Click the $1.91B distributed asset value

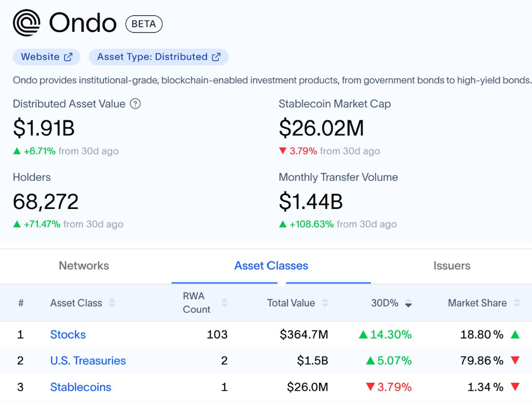pyautogui.click(x=44, y=128)
